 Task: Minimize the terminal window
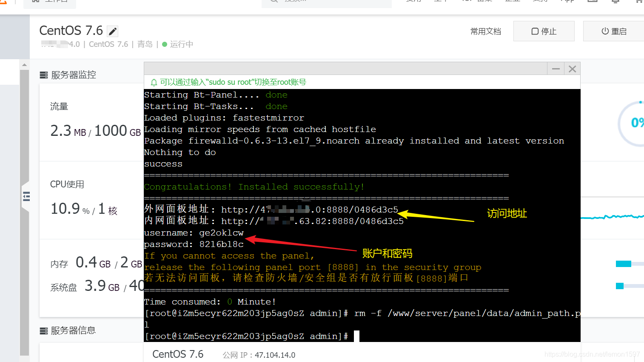click(x=556, y=69)
